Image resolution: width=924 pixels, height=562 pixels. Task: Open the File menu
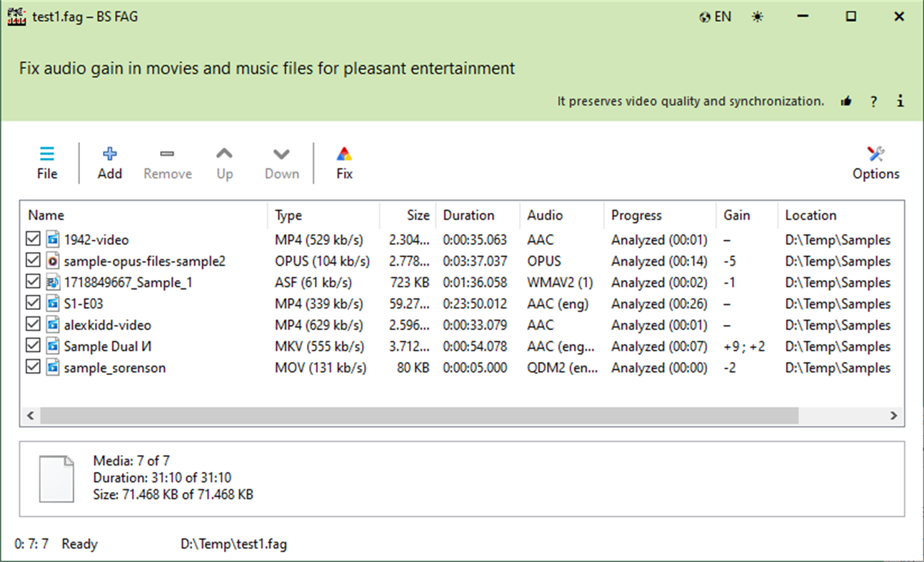click(x=46, y=161)
